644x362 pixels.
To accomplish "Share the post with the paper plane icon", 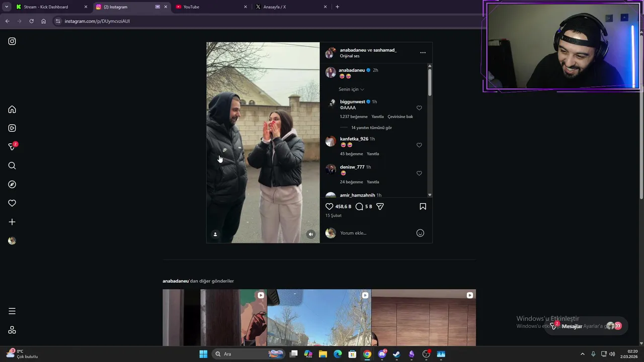I will coord(380,207).
